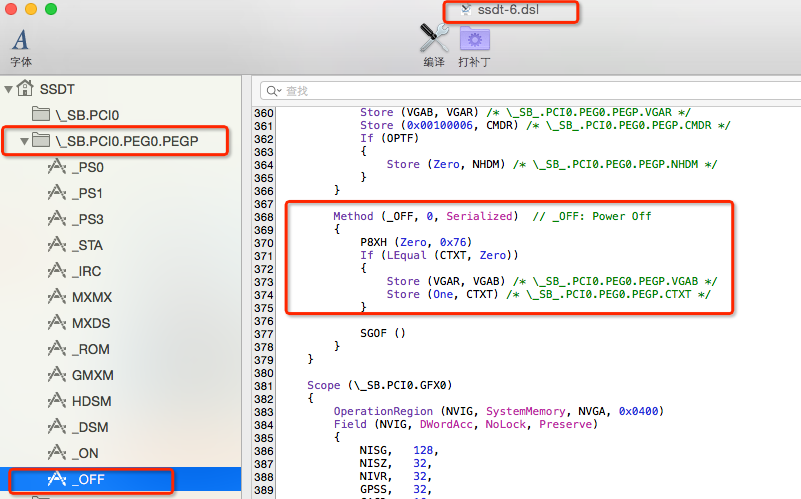Click the Patch (打补丁) toolbar icon
Viewport: 801px width, 499px height.
pos(473,38)
